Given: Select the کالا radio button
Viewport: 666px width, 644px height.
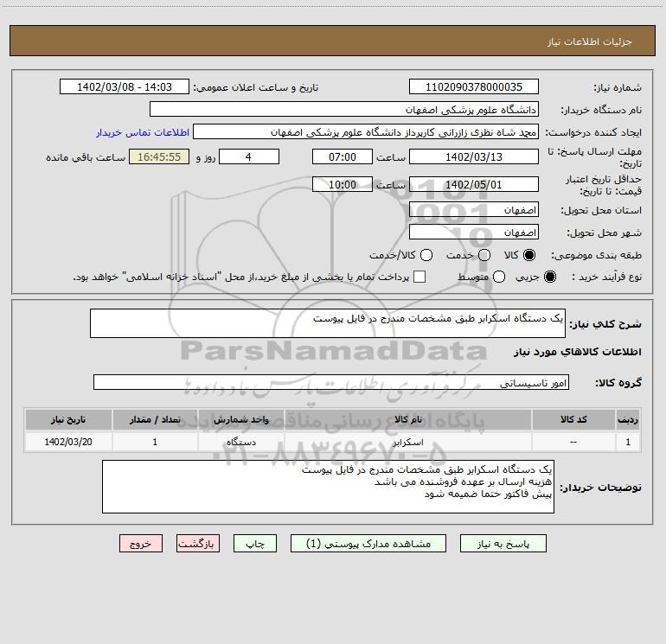Looking at the screenshot, I should (x=529, y=255).
